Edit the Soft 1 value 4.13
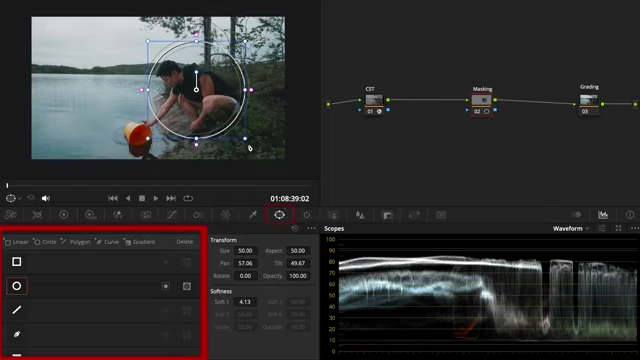The image size is (640, 360). [245, 302]
